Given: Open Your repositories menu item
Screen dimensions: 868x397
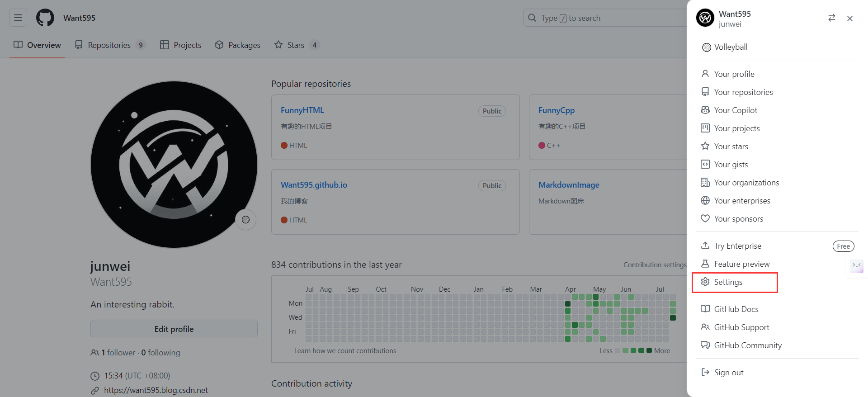Looking at the screenshot, I should (778, 92).
